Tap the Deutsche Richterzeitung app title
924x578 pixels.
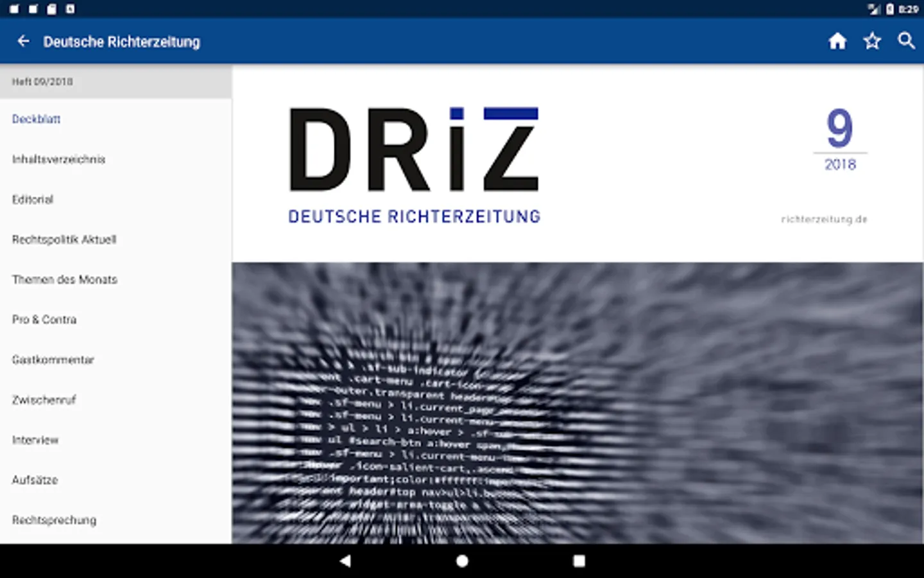tap(122, 42)
